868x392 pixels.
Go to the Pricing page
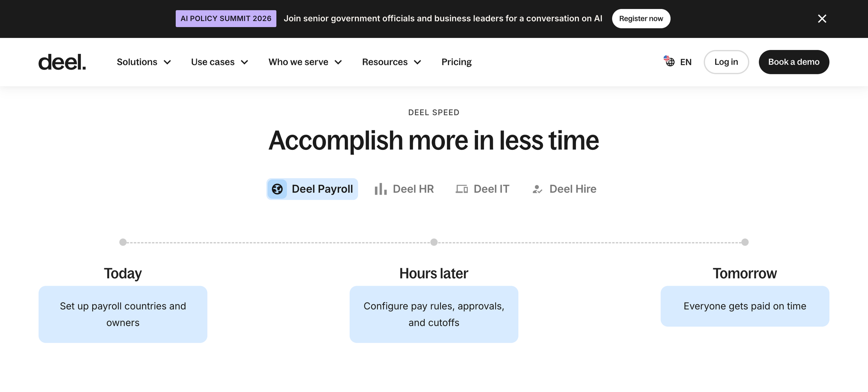tap(456, 62)
